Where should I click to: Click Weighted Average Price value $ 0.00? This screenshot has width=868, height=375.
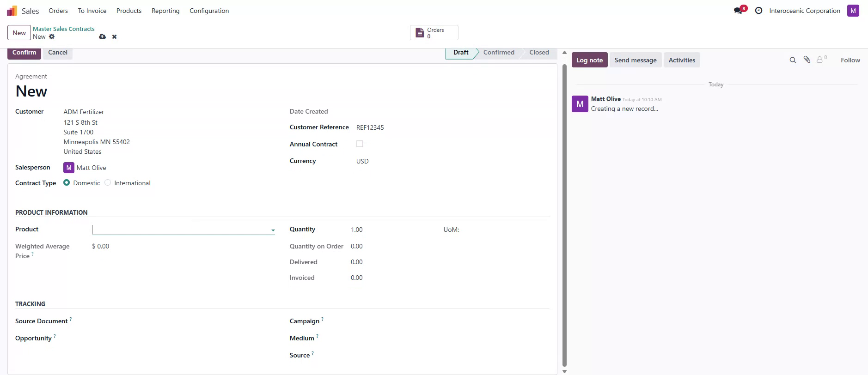pos(101,246)
